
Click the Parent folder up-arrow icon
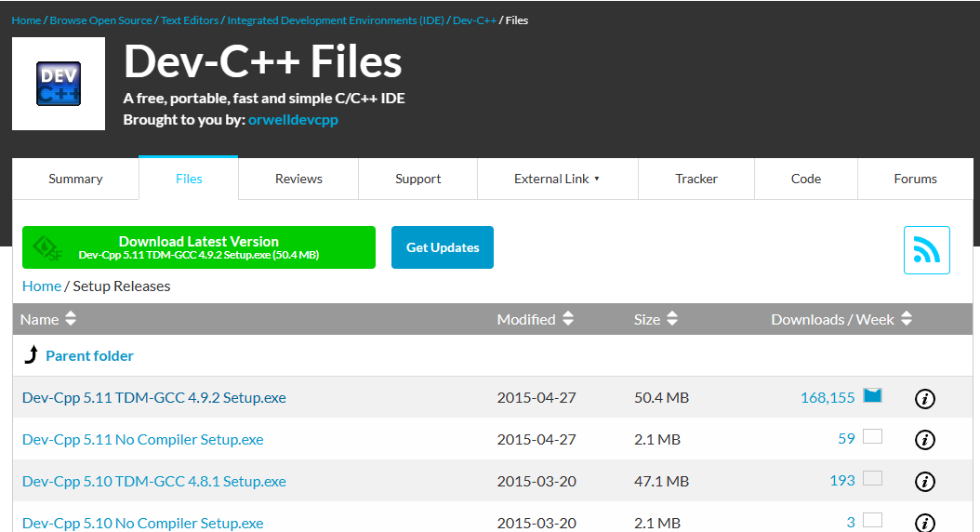32,355
